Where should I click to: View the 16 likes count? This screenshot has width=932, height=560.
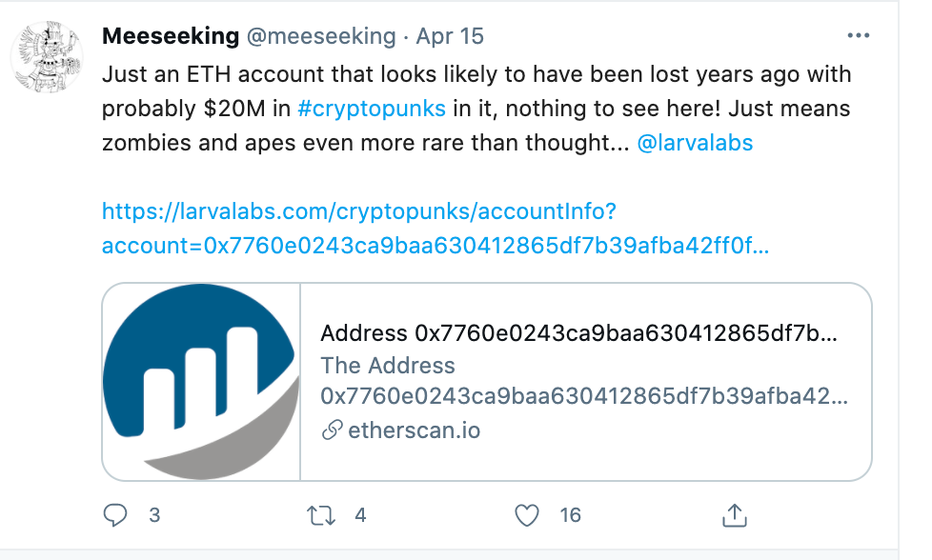point(570,515)
